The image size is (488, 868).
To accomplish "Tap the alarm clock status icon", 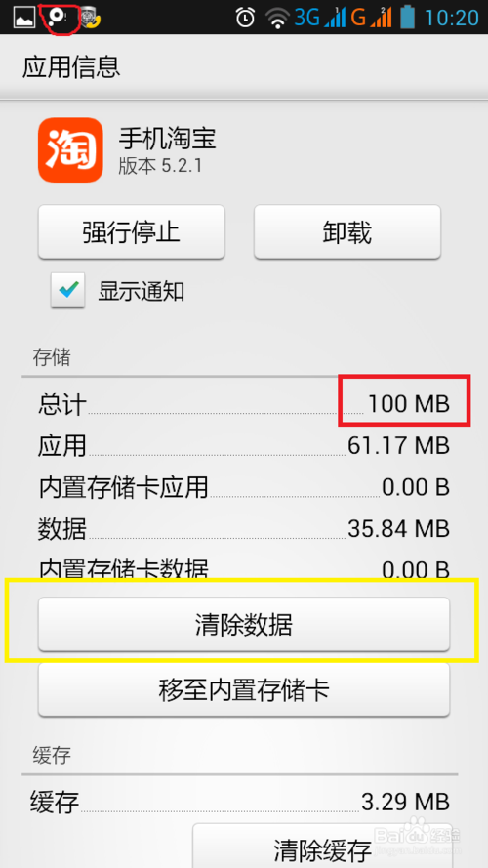I will 245,18.
